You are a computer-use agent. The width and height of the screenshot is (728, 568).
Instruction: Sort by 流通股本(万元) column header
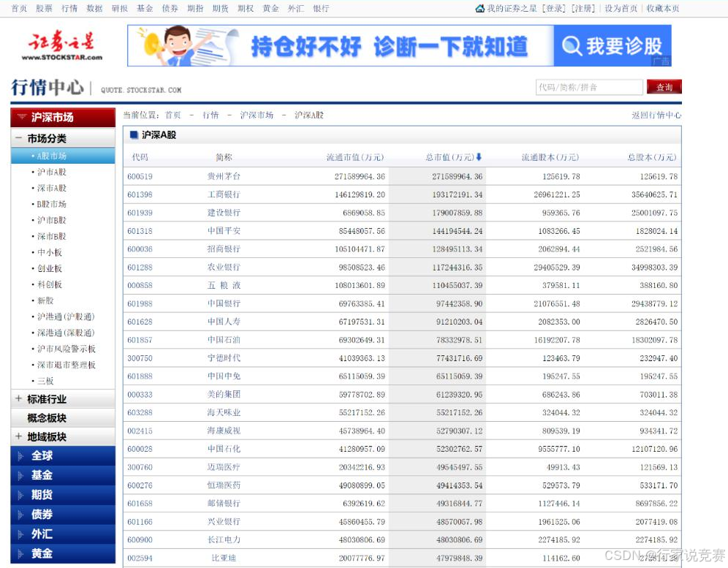(x=550, y=157)
